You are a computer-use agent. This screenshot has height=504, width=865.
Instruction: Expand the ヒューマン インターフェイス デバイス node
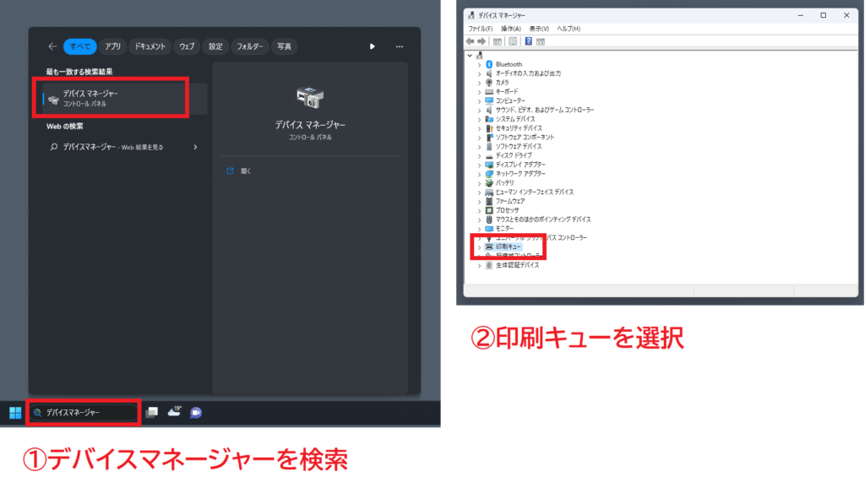coord(480,192)
